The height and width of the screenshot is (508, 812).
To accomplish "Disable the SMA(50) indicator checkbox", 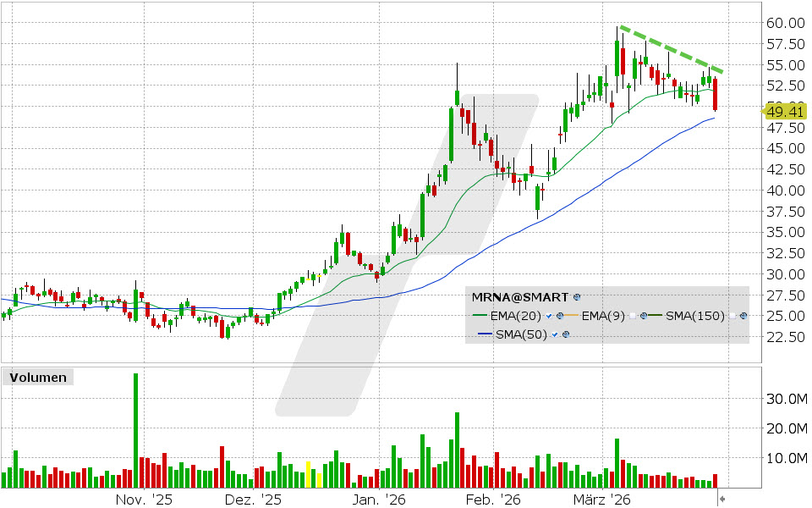I will [554, 334].
